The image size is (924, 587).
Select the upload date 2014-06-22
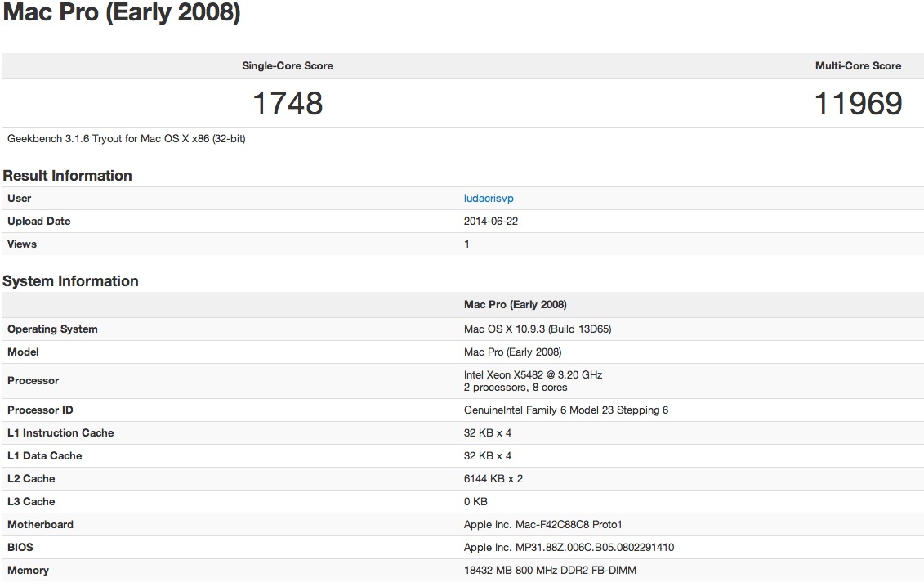[x=491, y=222]
